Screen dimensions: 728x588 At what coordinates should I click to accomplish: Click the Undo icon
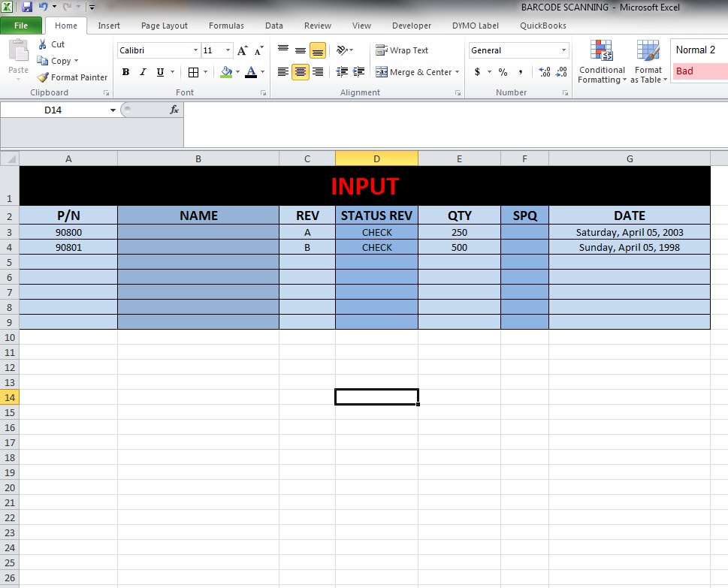point(43,7)
